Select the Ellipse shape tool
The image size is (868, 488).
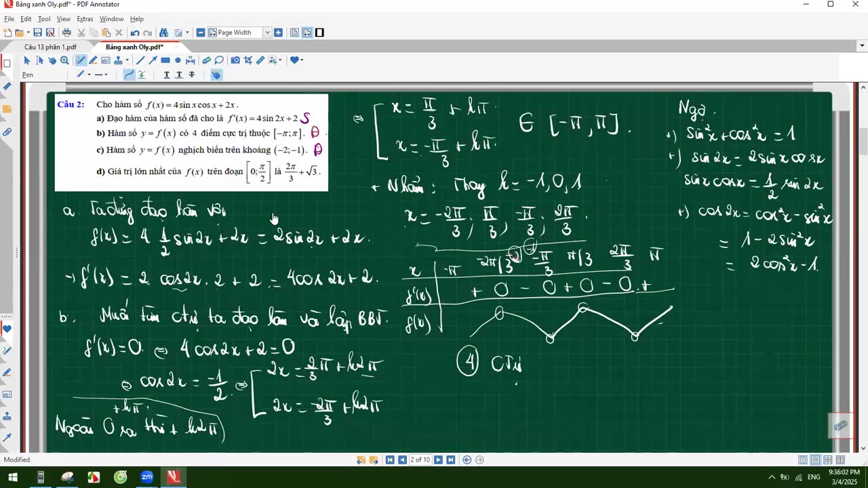pos(178,60)
